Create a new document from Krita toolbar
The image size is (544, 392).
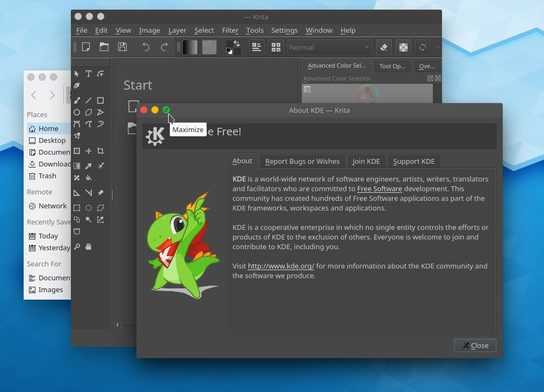86,47
